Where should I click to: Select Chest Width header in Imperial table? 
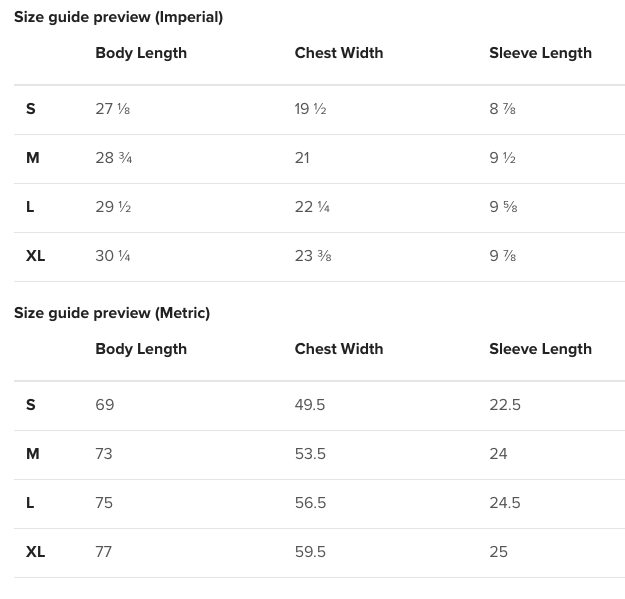[339, 53]
